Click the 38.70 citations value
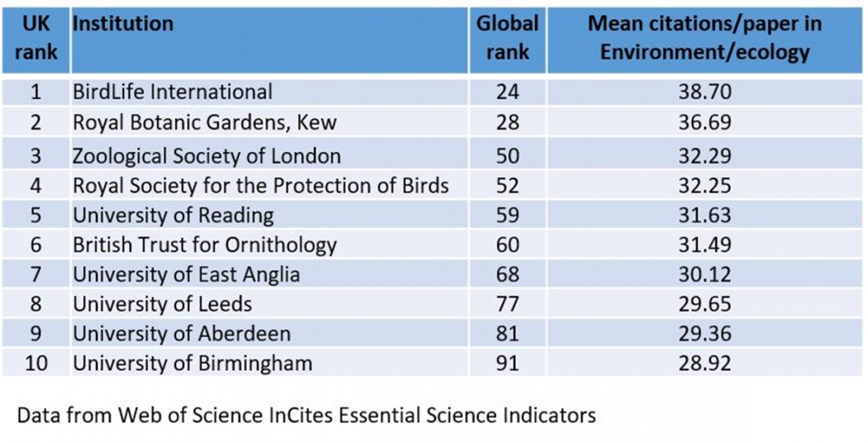Image resolution: width=868 pixels, height=443 pixels. coord(703,91)
